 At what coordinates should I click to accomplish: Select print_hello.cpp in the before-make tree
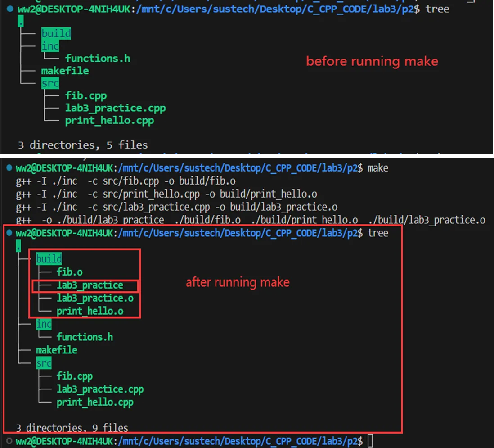[x=109, y=121]
